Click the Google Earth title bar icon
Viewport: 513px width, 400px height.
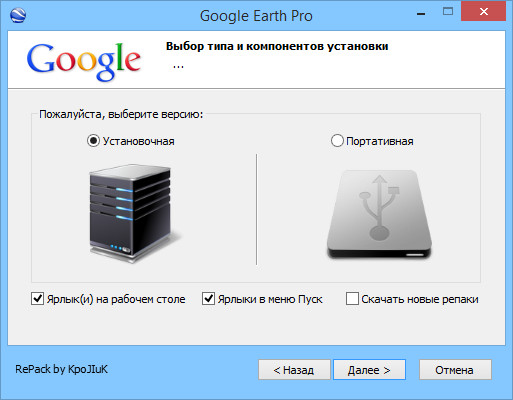tap(18, 15)
